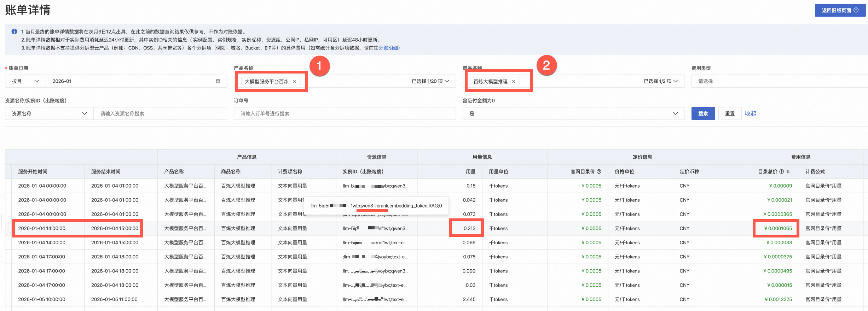Click the 重置 button

(x=730, y=113)
